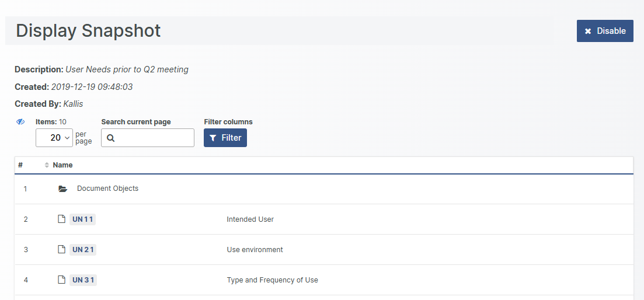Click the Use environment item name
The height and width of the screenshot is (300, 644).
click(255, 250)
